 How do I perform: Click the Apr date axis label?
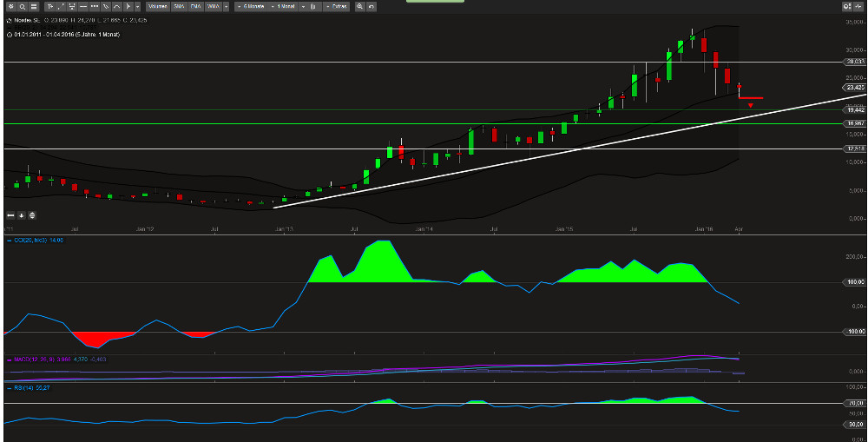click(738, 228)
